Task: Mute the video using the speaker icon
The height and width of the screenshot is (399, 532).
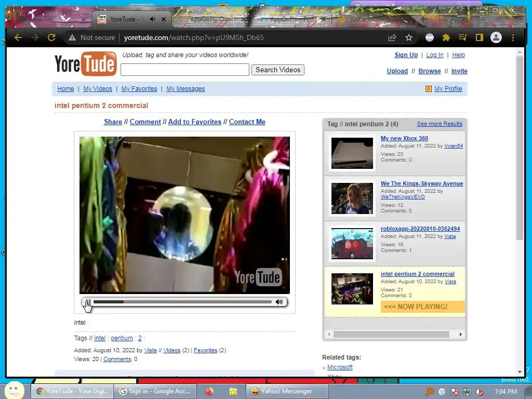Action: coord(279,302)
